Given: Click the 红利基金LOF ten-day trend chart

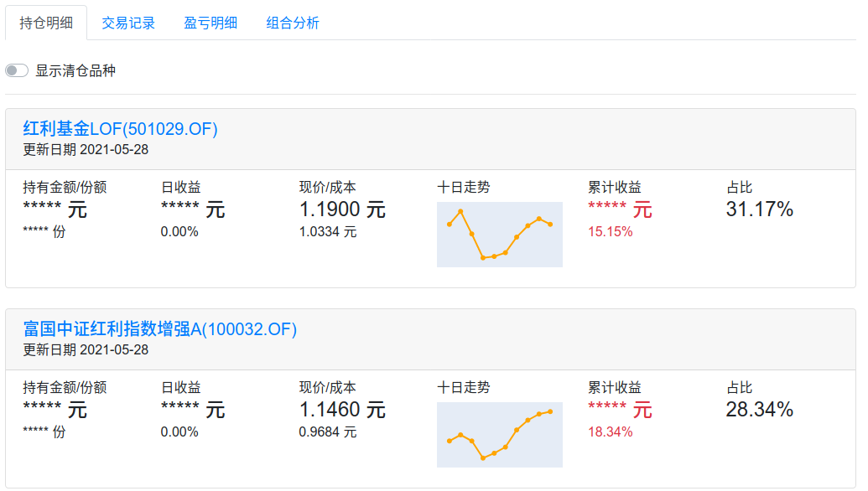Looking at the screenshot, I should (499, 235).
